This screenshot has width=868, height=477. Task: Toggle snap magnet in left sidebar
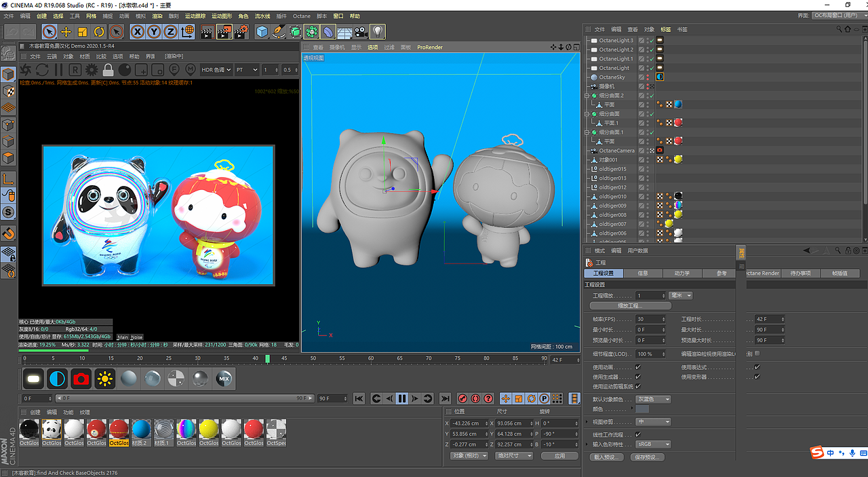(x=8, y=233)
